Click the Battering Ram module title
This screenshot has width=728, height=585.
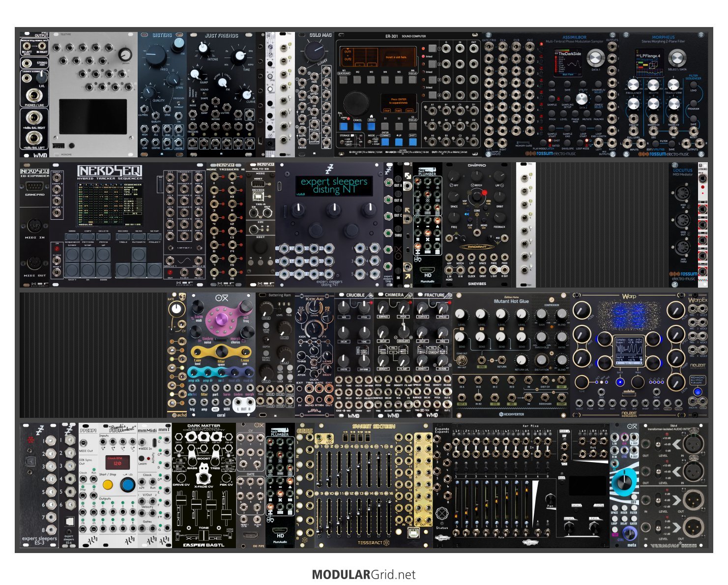pos(279,295)
